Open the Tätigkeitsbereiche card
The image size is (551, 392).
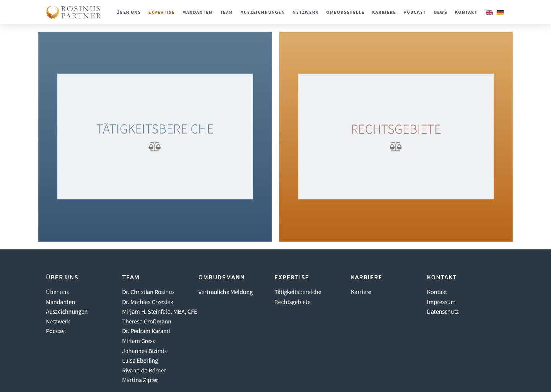[155, 137]
